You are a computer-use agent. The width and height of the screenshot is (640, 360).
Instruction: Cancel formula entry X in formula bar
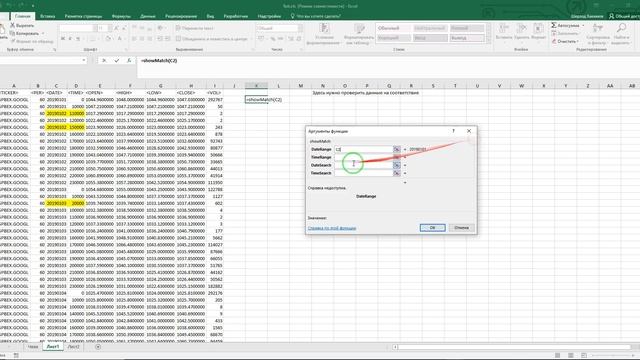point(104,60)
